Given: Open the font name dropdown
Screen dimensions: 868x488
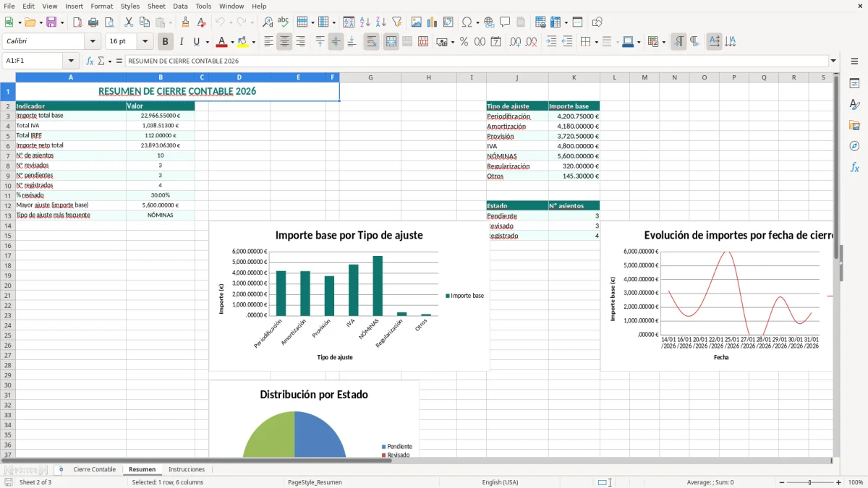Looking at the screenshot, I should pos(93,42).
